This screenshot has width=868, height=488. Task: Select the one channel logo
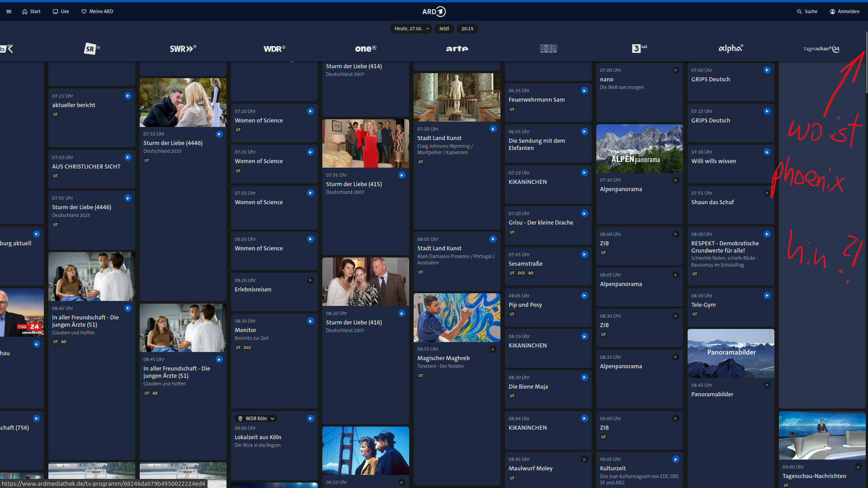pyautogui.click(x=366, y=48)
